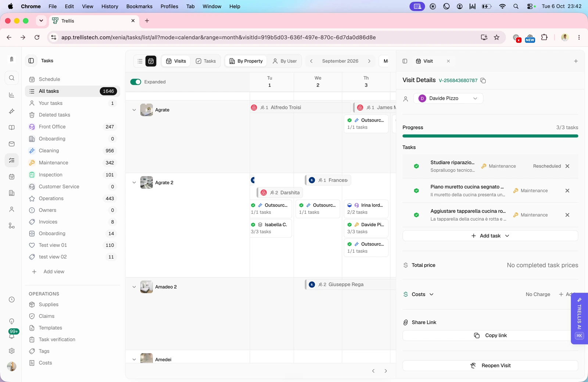Viewport: 588px width, 382px height.
Task: Open search in the left icon rail
Action: (x=12, y=78)
